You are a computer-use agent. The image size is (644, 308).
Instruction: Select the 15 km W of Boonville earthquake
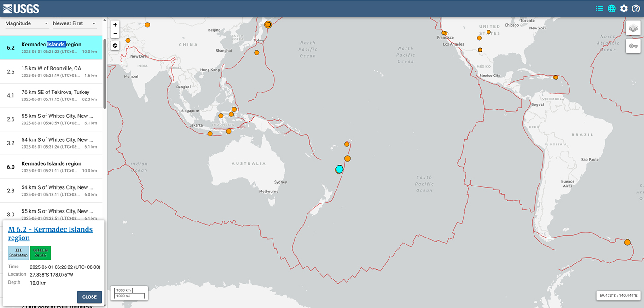click(x=51, y=71)
